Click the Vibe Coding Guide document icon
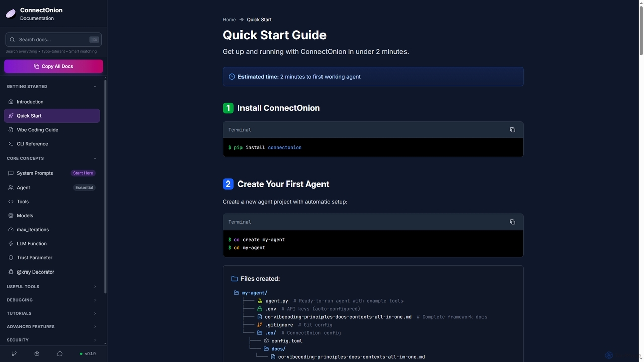Image resolution: width=644 pixels, height=362 pixels. [11, 130]
